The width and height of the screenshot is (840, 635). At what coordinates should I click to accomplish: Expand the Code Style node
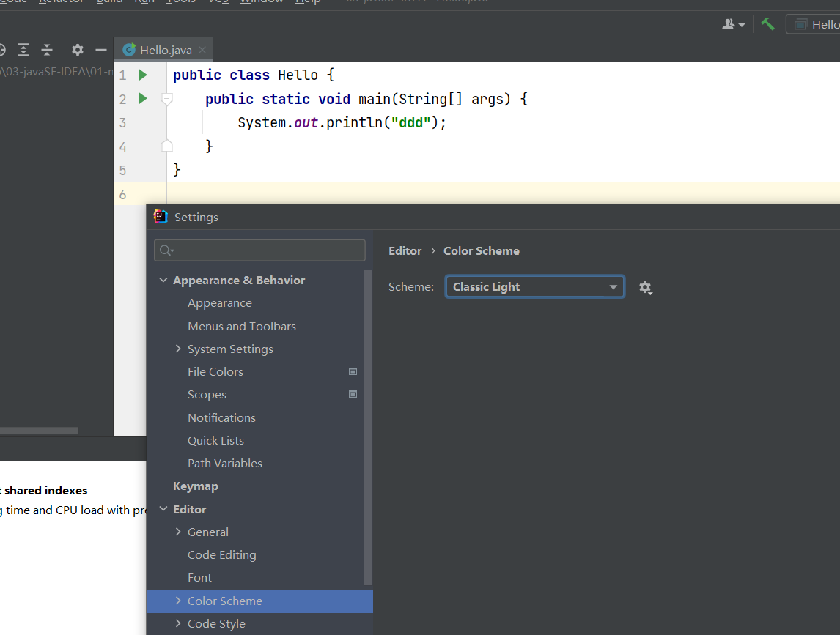(178, 623)
